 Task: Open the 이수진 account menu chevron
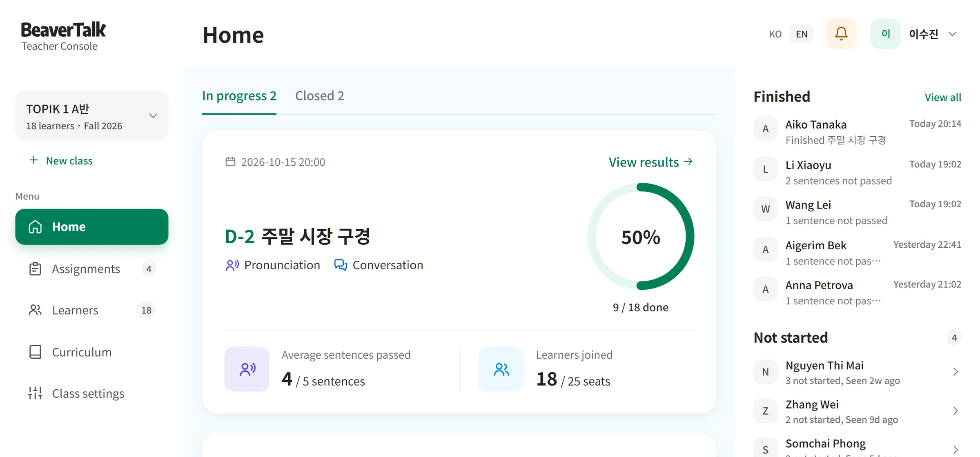tap(953, 34)
